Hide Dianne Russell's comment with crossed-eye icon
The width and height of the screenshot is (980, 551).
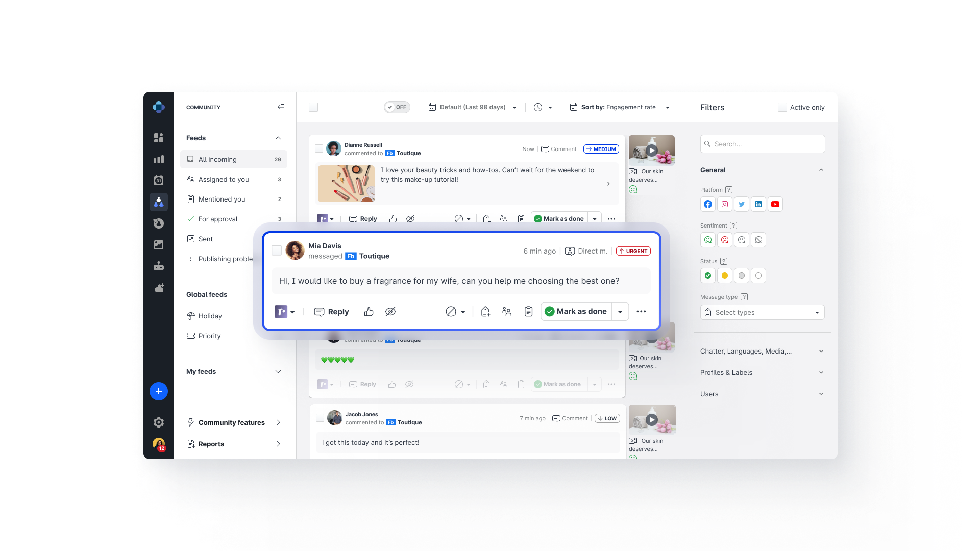tap(410, 219)
